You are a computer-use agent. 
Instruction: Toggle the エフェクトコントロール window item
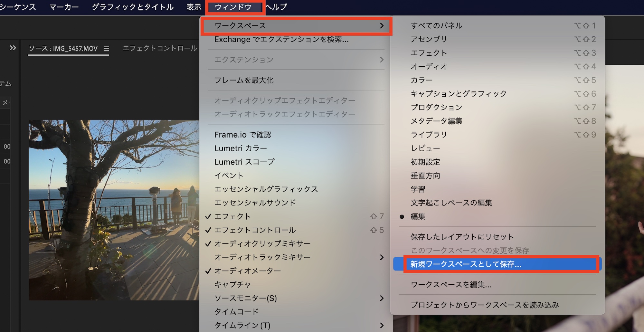click(x=296, y=230)
